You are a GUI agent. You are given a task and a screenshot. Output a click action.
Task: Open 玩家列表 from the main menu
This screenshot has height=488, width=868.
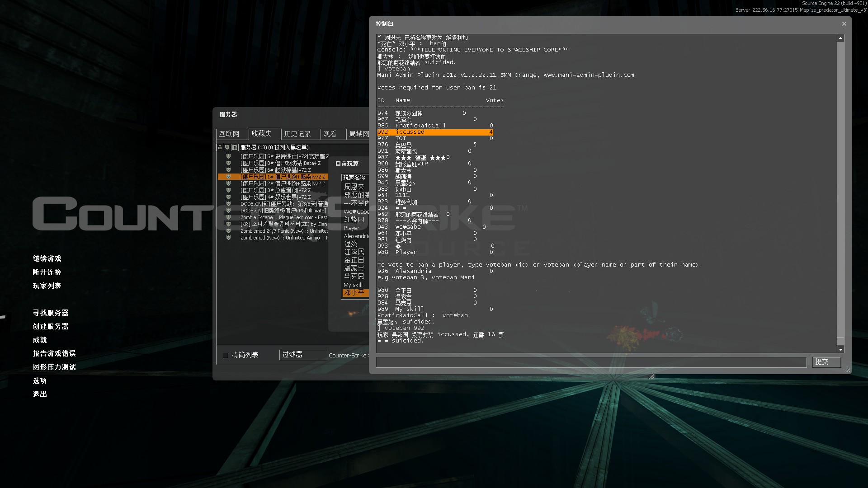47,286
